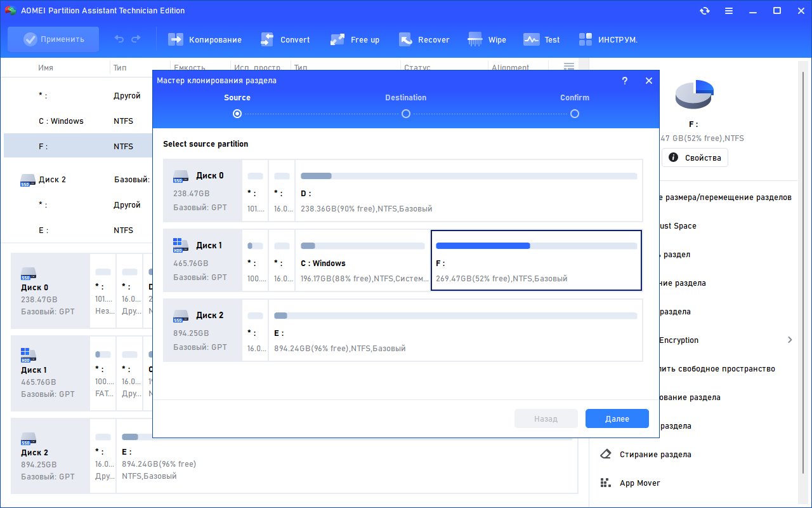
Task: Expand the Encryption submenu arrow
Action: click(790, 340)
